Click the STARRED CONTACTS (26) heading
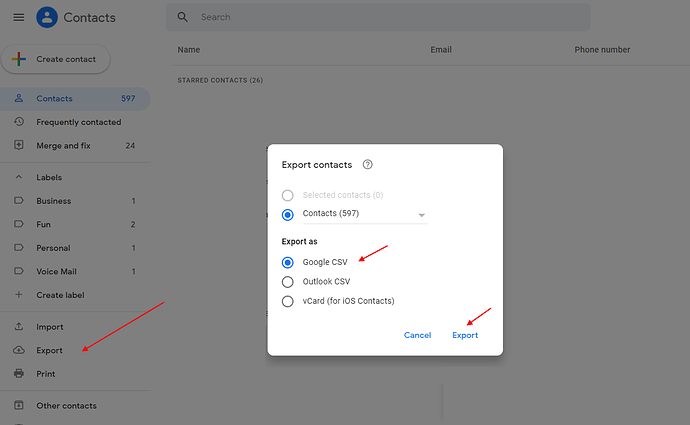 [x=220, y=80]
